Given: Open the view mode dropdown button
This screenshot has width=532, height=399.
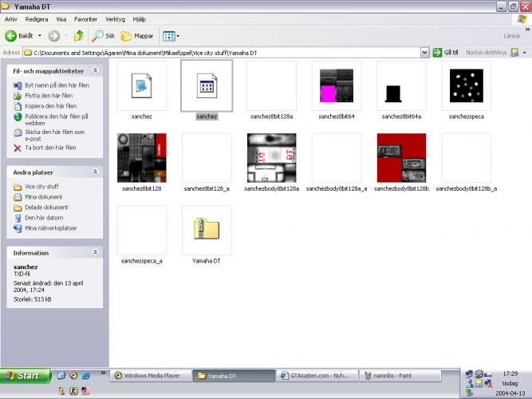Looking at the screenshot, I should coord(171,36).
